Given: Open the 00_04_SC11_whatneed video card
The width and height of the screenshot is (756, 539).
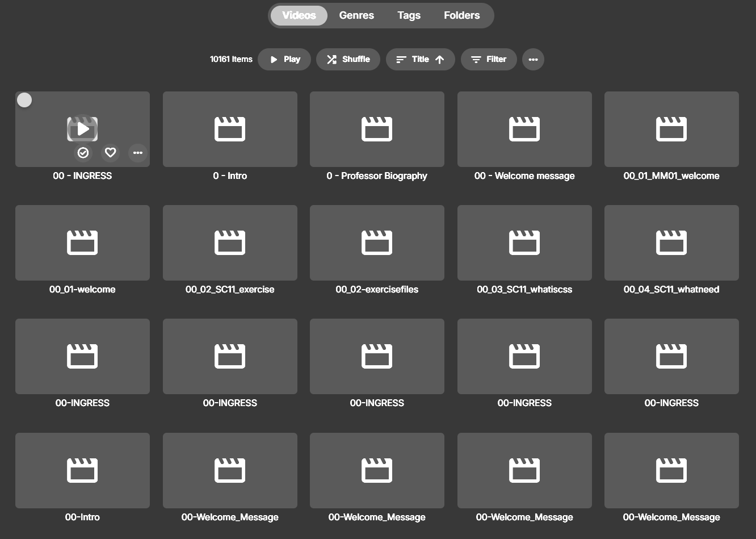Looking at the screenshot, I should (x=671, y=243).
